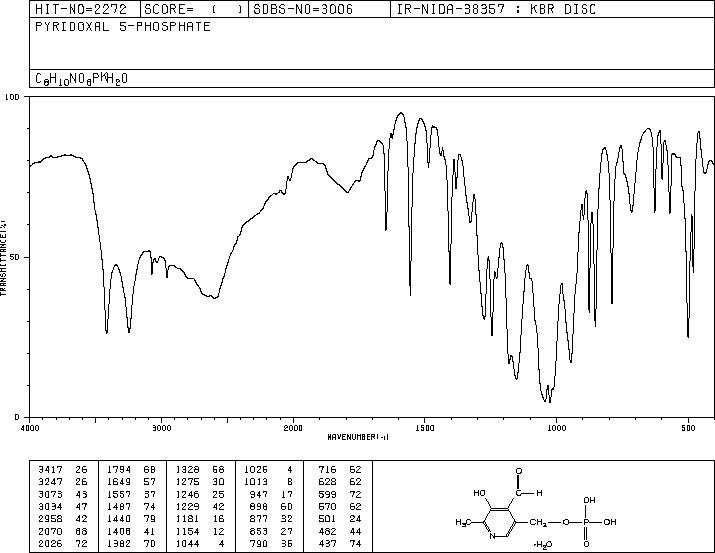Click the 1649 peak table entry

(x=131, y=482)
